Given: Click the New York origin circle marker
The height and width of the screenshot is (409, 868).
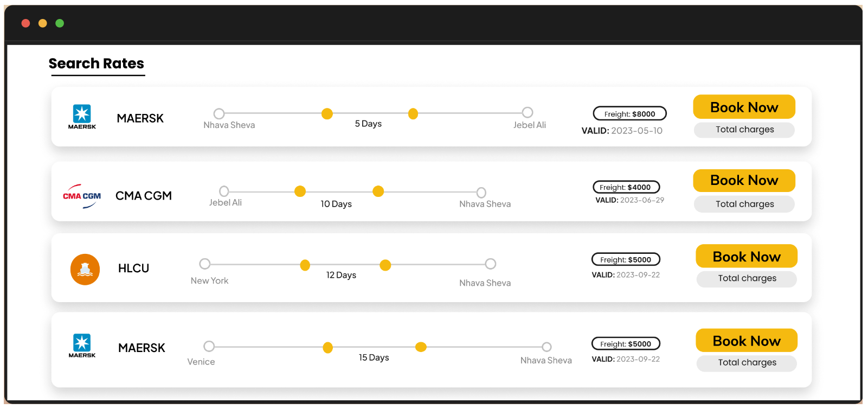Looking at the screenshot, I should tap(205, 264).
